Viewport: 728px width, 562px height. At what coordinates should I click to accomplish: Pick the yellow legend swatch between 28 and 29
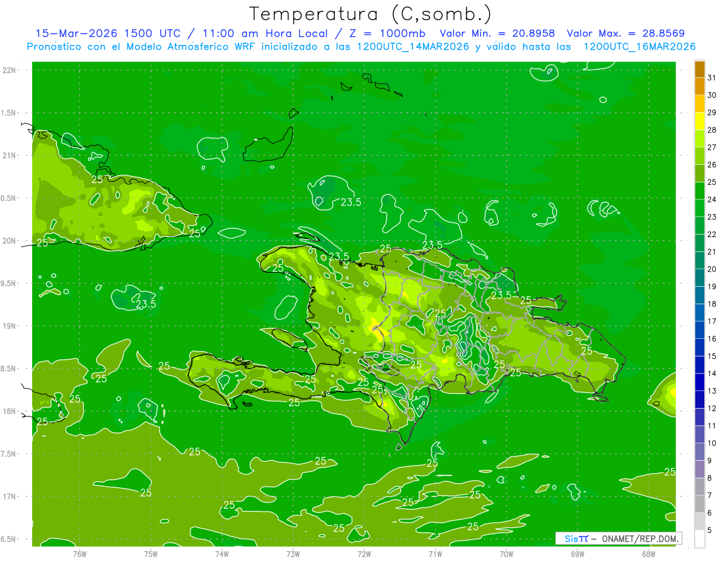point(699,121)
